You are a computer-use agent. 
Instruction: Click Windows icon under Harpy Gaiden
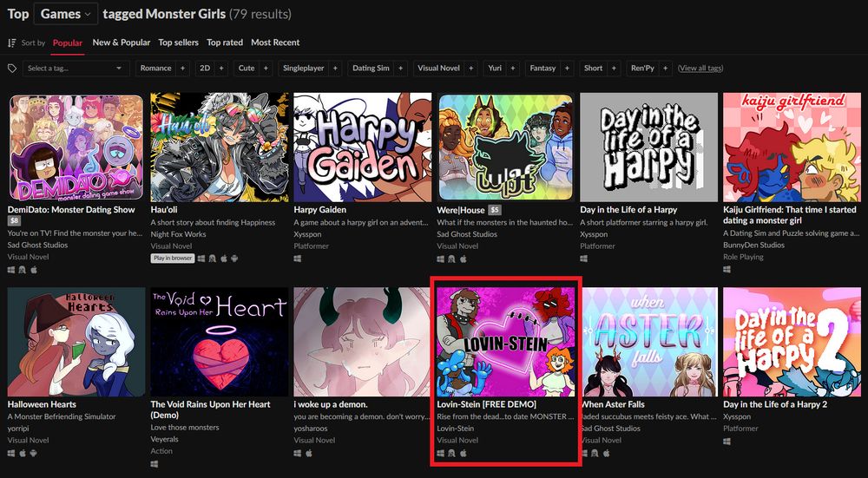click(x=297, y=259)
